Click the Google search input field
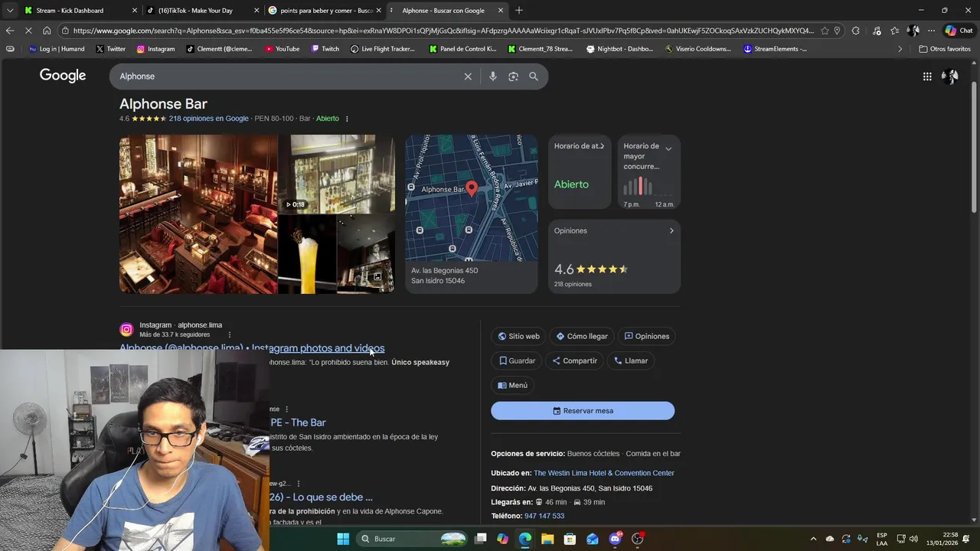This screenshot has width=980, height=551. click(288, 77)
